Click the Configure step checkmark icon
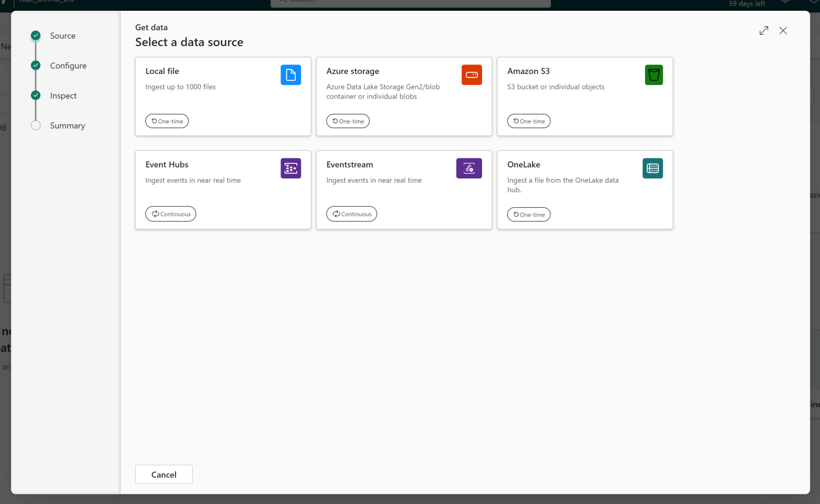 36,65
